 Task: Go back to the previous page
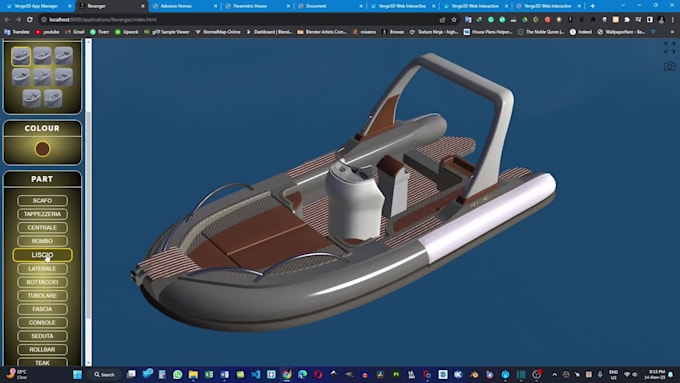7,20
